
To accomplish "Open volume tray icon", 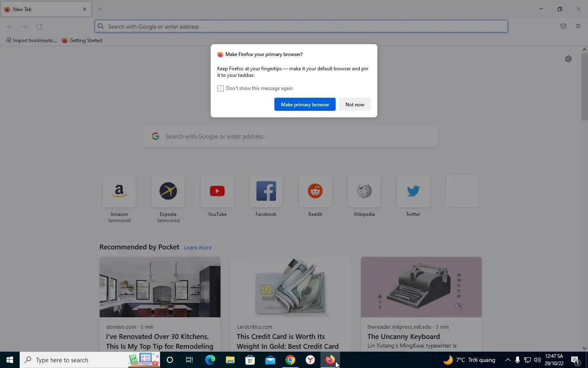I will [537, 360].
